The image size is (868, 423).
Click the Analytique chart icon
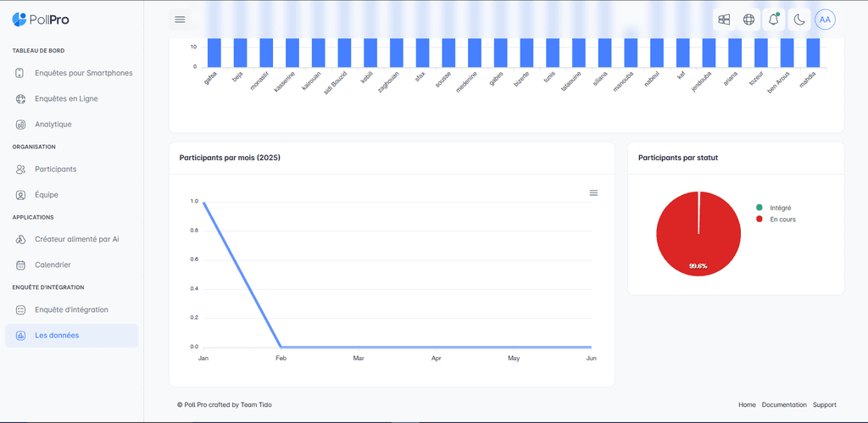coord(20,125)
